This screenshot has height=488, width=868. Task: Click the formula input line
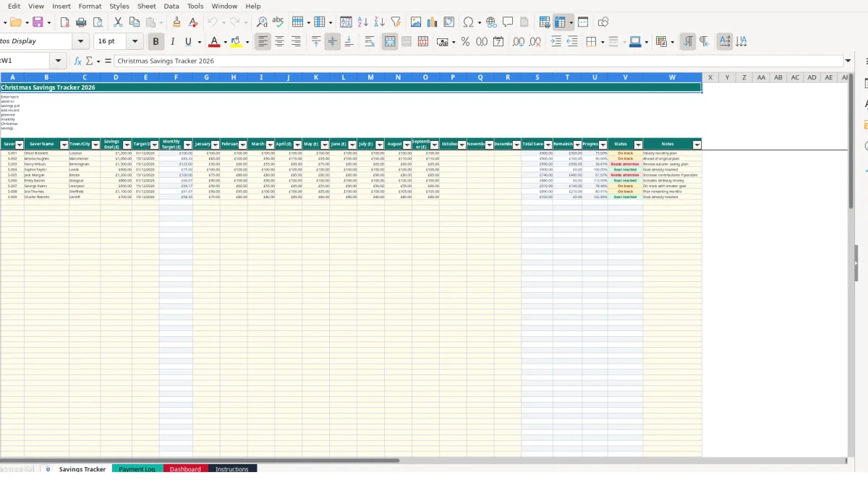477,61
